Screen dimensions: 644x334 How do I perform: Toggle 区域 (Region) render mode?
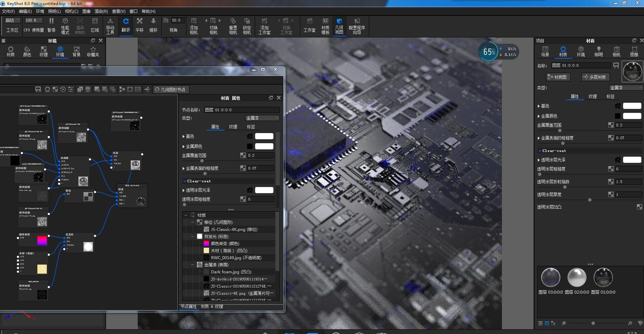pos(95,25)
